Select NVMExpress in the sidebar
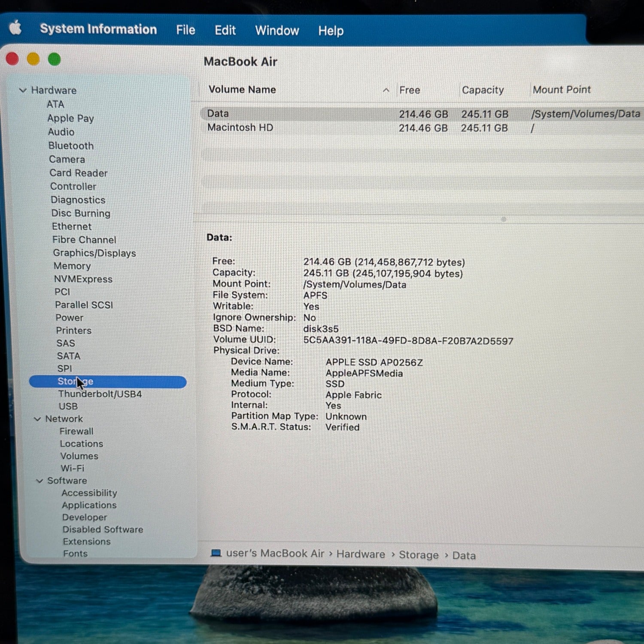644x644 pixels. pyautogui.click(x=83, y=279)
